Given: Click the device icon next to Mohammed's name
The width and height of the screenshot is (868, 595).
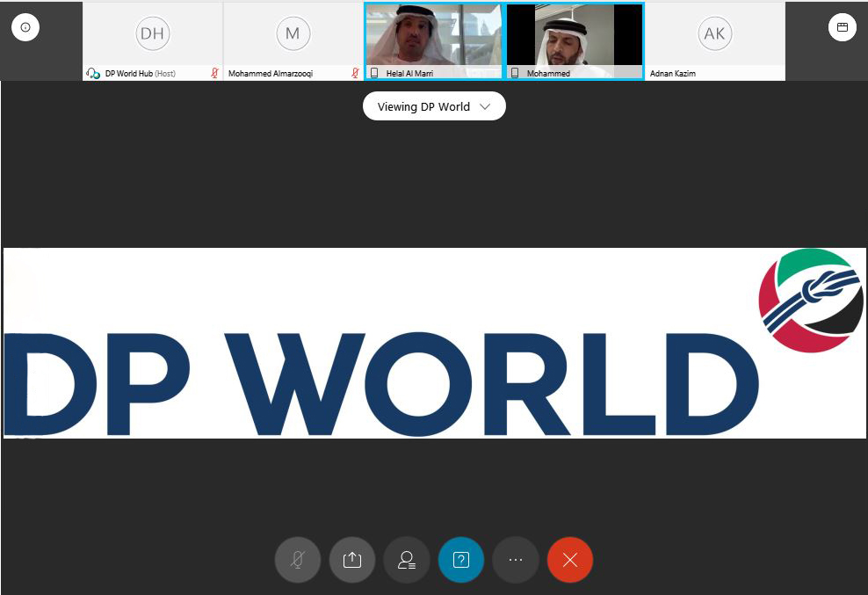Looking at the screenshot, I should tap(516, 74).
